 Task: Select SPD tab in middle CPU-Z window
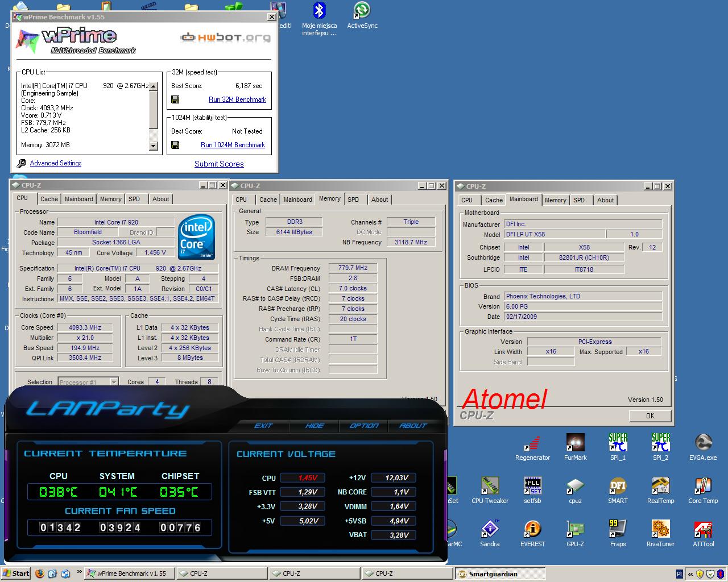pyautogui.click(x=353, y=199)
